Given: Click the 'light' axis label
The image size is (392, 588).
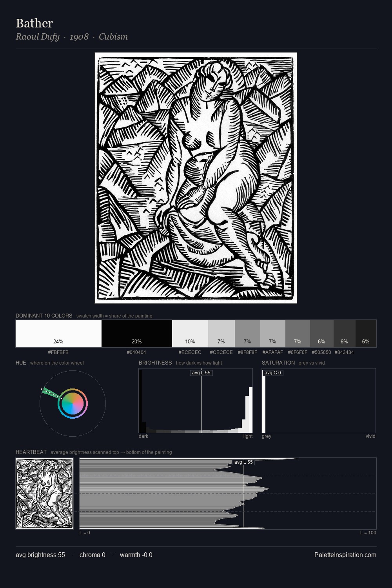Looking at the screenshot, I should pyautogui.click(x=248, y=436).
